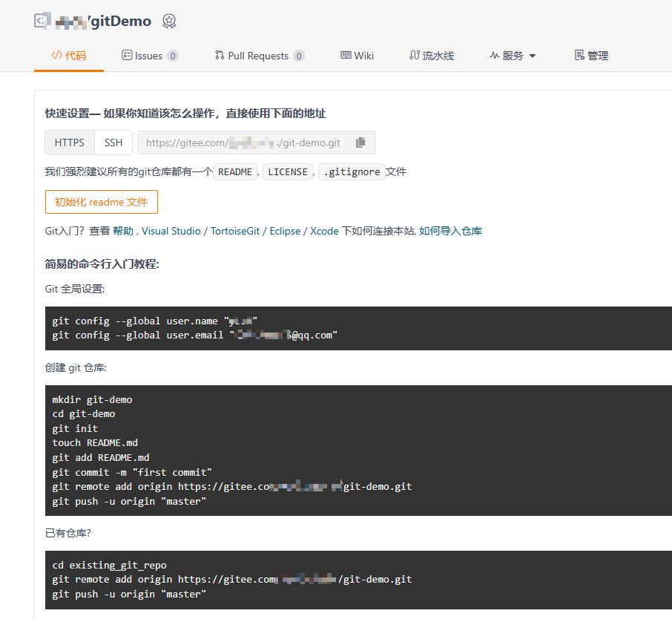672x619 pixels.
Task: Click the 'git init' command line
Action: (x=75, y=428)
